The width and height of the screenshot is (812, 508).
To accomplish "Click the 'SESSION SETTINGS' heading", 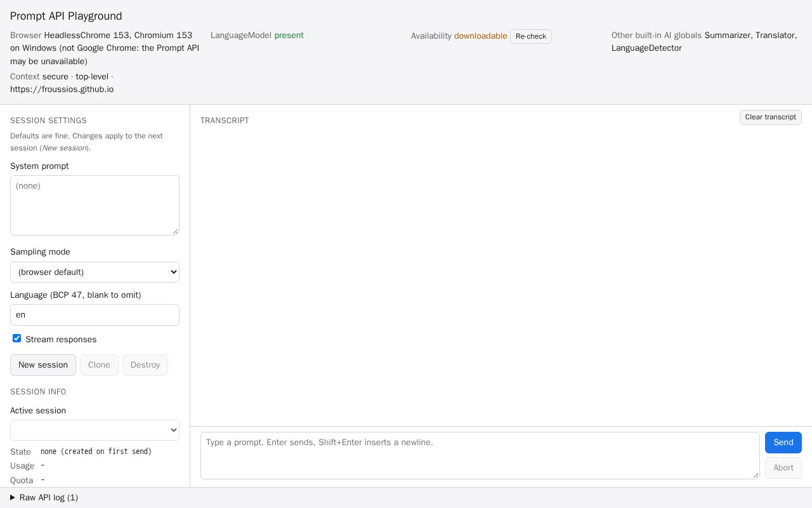I will (x=48, y=121).
